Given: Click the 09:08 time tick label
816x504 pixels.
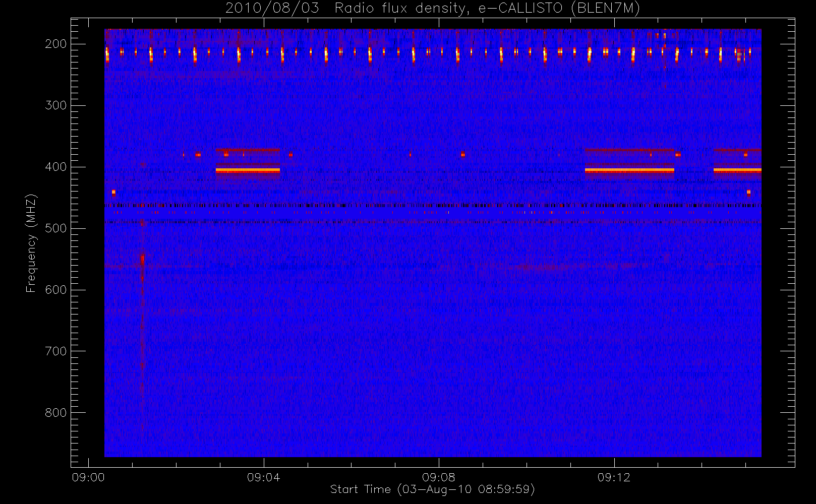Looking at the screenshot, I should click(x=439, y=477).
